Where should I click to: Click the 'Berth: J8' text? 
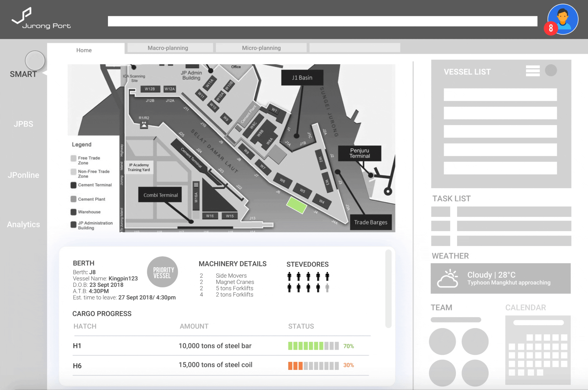point(84,272)
